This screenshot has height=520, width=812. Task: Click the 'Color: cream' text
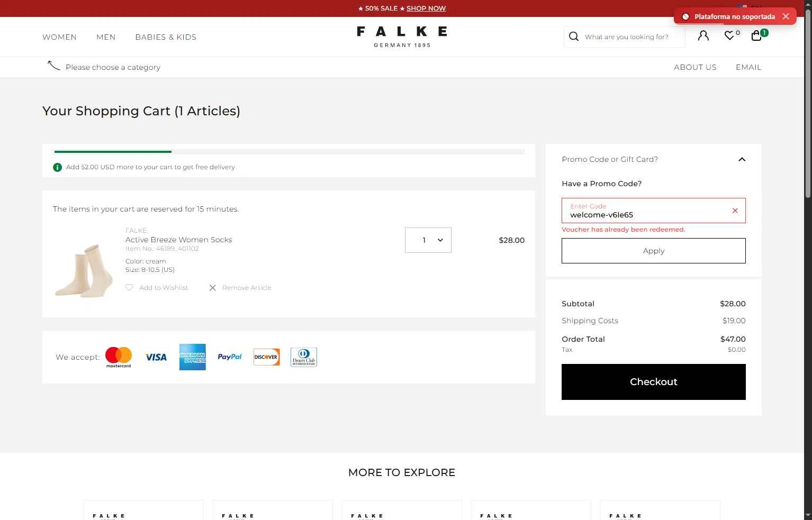(146, 261)
